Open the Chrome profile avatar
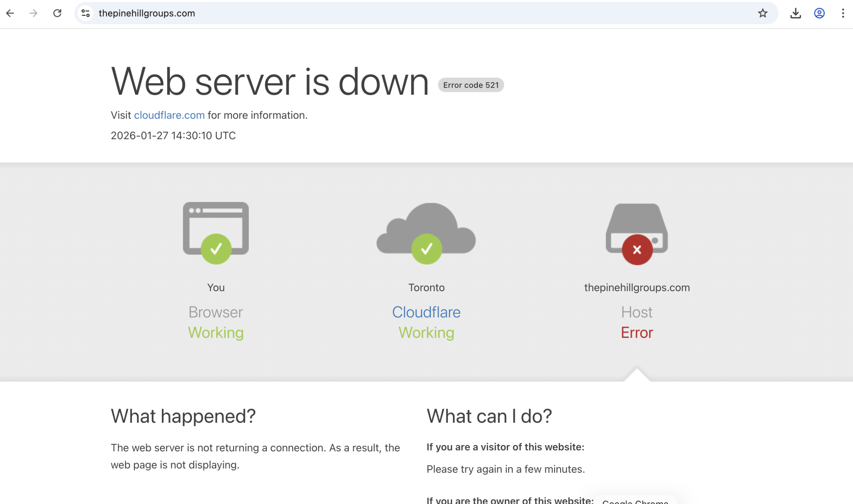853x504 pixels. click(x=819, y=13)
